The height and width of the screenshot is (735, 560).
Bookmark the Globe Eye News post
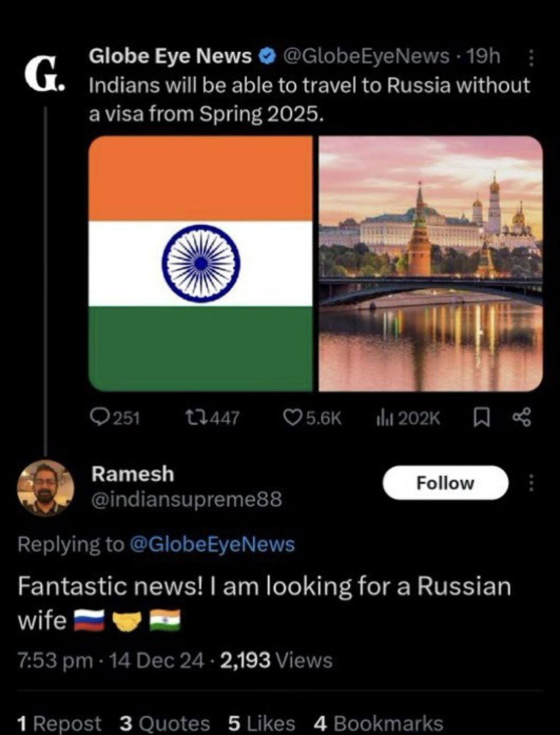click(481, 418)
